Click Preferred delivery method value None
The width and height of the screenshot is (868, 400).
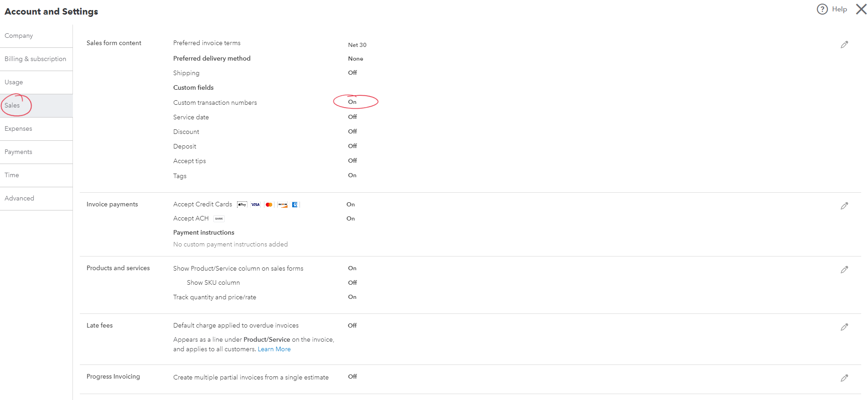pyautogui.click(x=356, y=59)
